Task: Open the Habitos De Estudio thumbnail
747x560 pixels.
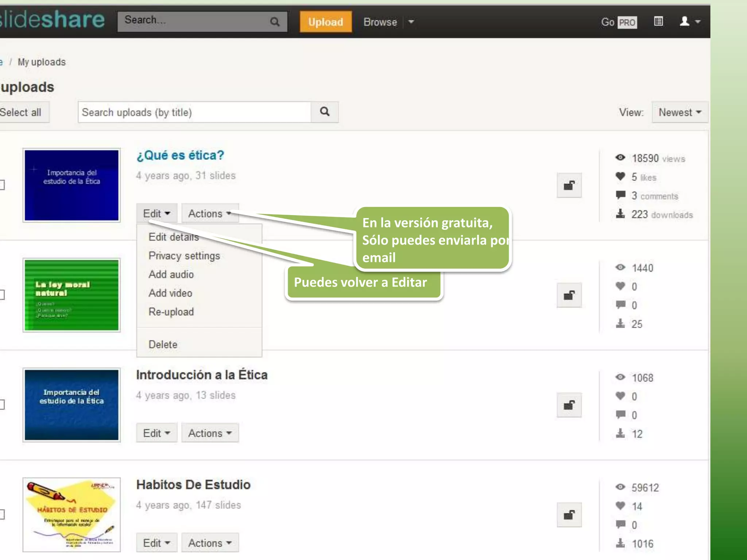Action: click(x=71, y=514)
